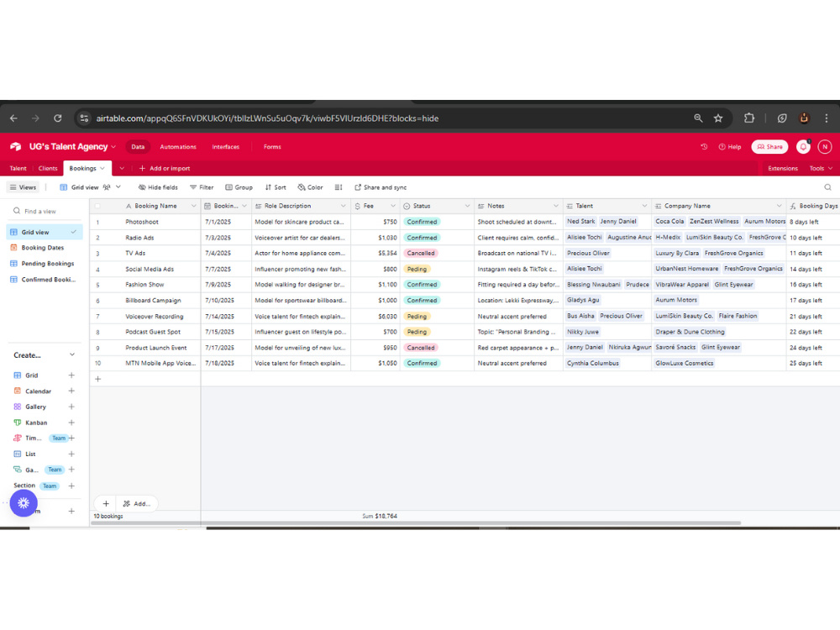This screenshot has height=630, width=840.
Task: Collapse the Create section chevron
Action: pyautogui.click(x=72, y=354)
